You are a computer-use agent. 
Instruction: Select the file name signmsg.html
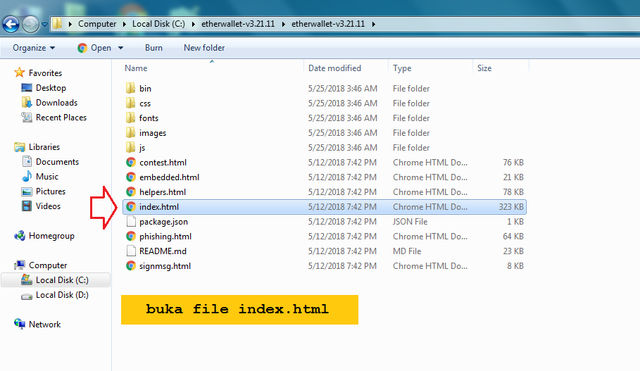pos(165,266)
